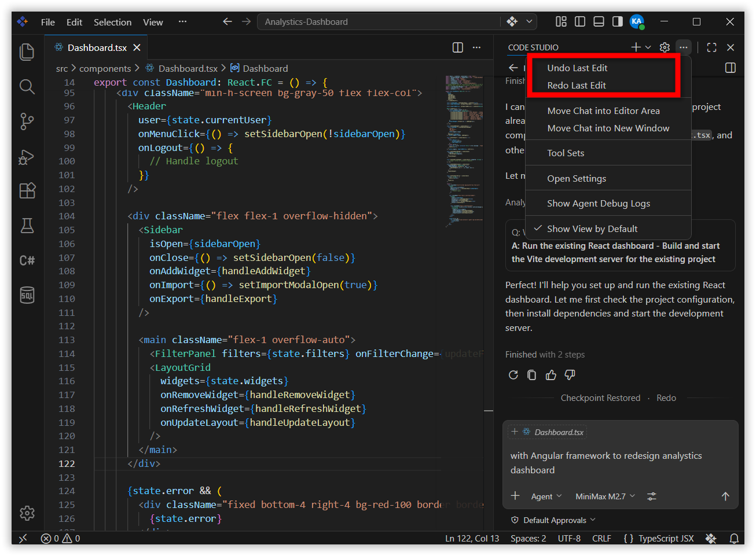Open the Search view in activity bar
The image size is (756, 556).
pos(27,87)
